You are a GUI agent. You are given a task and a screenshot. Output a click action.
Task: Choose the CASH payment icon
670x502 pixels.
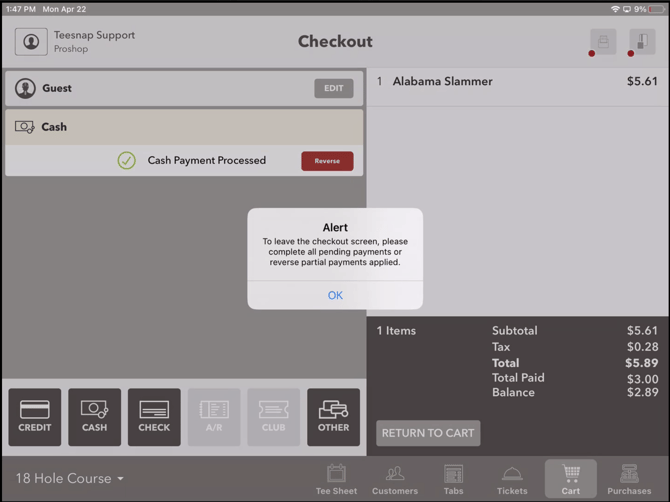click(x=94, y=417)
